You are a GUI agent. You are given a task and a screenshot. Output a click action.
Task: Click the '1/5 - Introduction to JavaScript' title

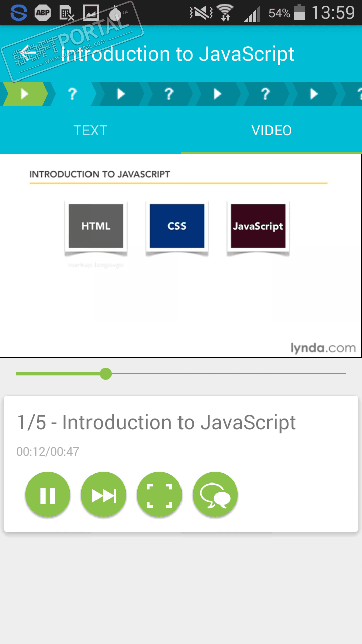(x=156, y=422)
